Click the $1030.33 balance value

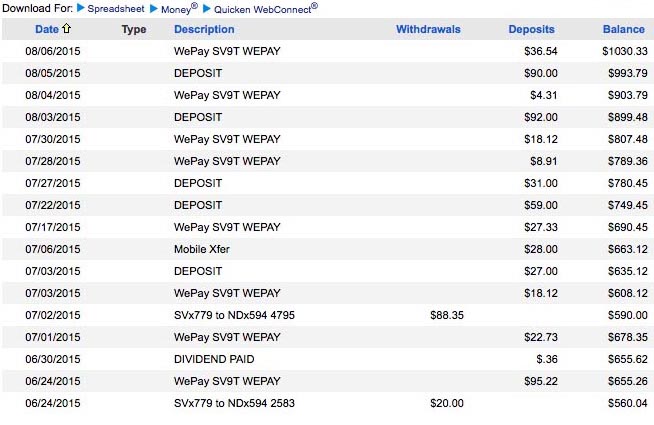pyautogui.click(x=625, y=51)
